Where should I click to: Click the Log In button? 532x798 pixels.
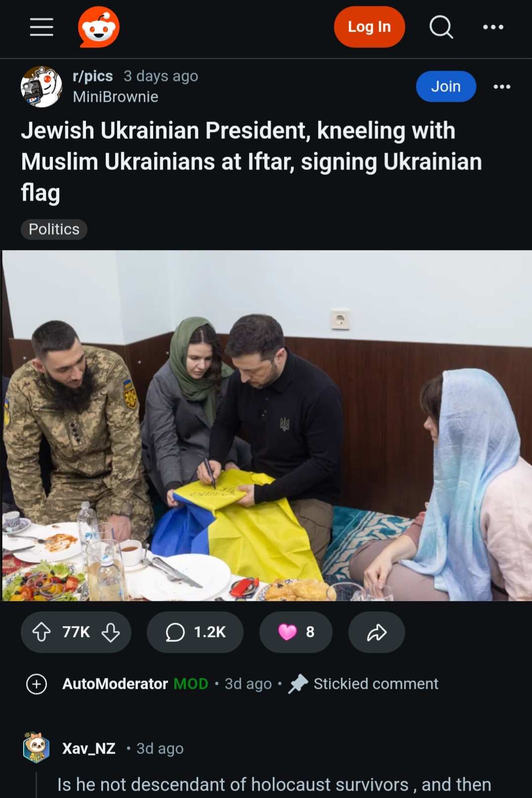(369, 27)
